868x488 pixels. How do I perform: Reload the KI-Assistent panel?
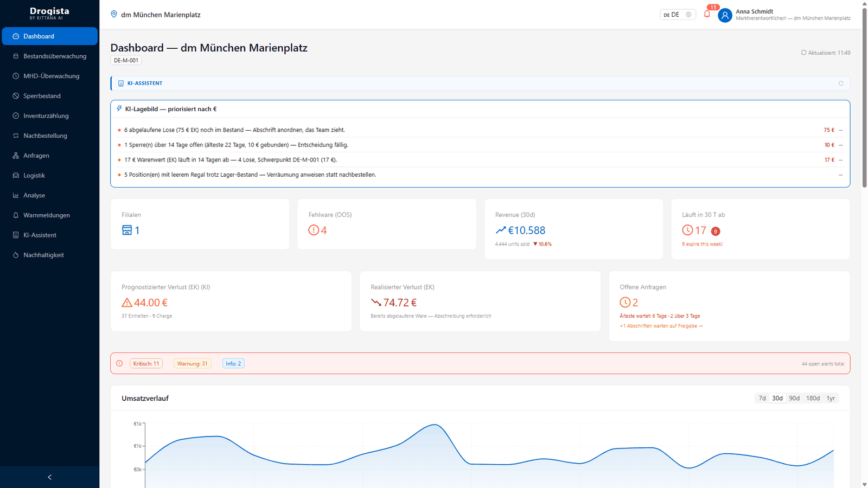click(841, 84)
